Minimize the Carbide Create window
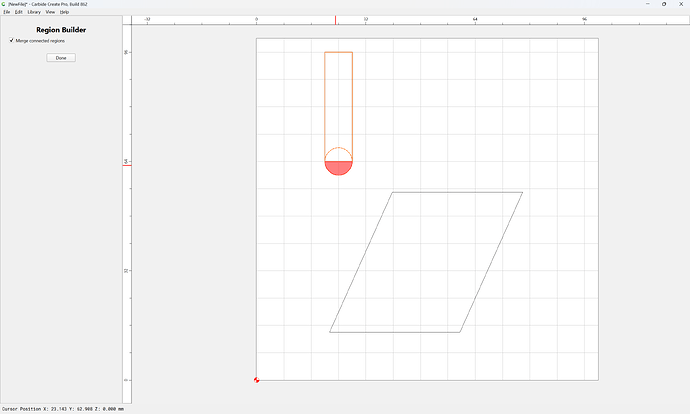 (x=647, y=4)
